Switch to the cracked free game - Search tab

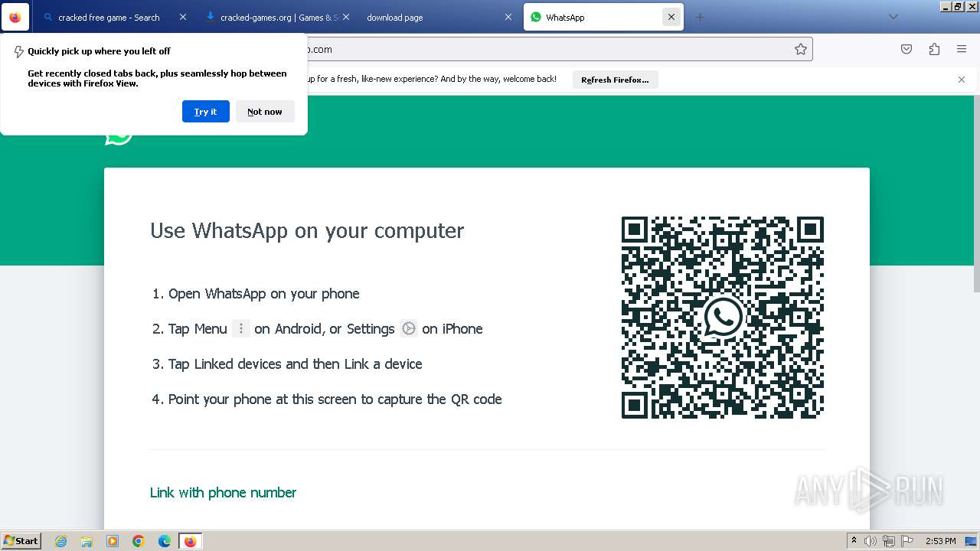coord(114,17)
